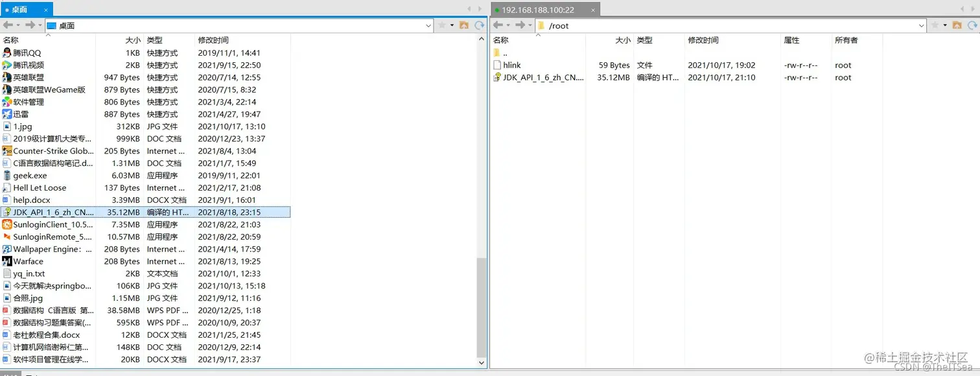Image resolution: width=980 pixels, height=376 pixels.
Task: Open the home folder icon in the local pane
Action: [x=464, y=25]
